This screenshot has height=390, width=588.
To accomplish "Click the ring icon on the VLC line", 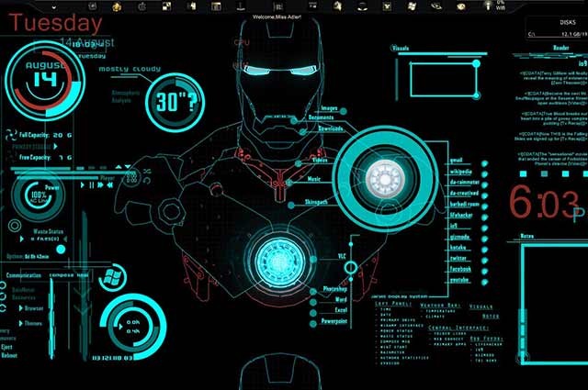I will (x=351, y=268).
